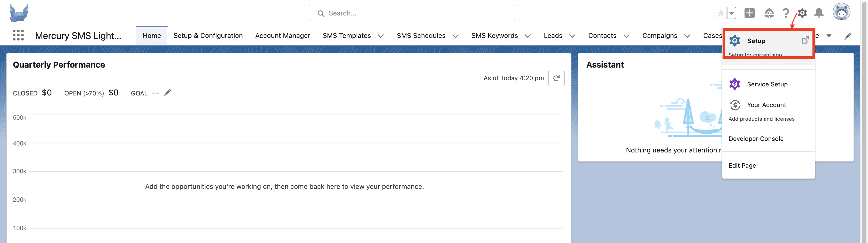Expand the SMS Templates chevron menu

[x=381, y=36]
